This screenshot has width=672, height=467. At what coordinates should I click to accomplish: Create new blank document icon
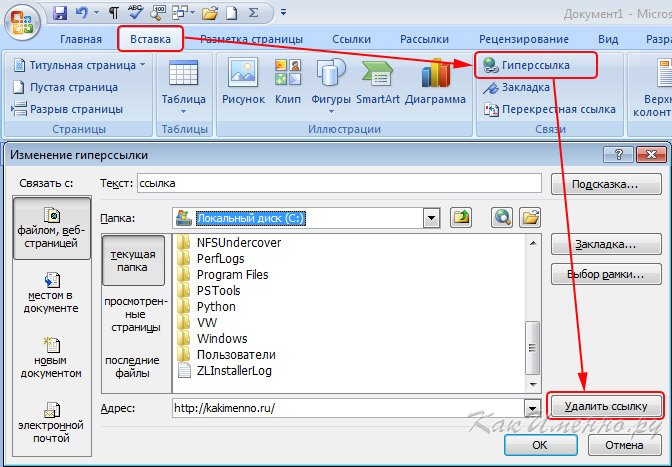(x=232, y=13)
